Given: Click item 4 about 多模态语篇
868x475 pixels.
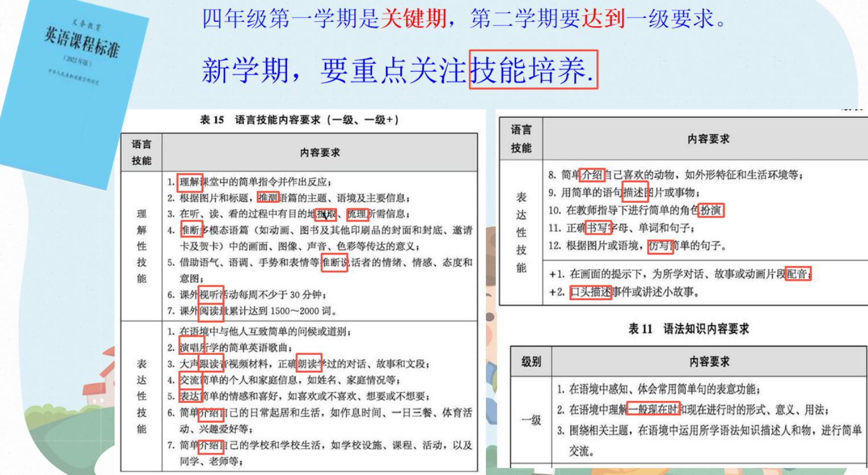Looking at the screenshot, I should pos(320,238).
